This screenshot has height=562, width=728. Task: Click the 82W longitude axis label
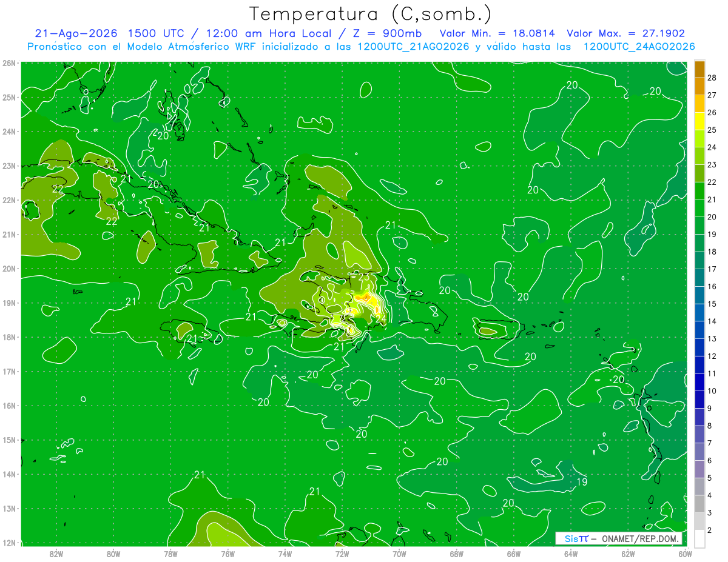pos(56,554)
